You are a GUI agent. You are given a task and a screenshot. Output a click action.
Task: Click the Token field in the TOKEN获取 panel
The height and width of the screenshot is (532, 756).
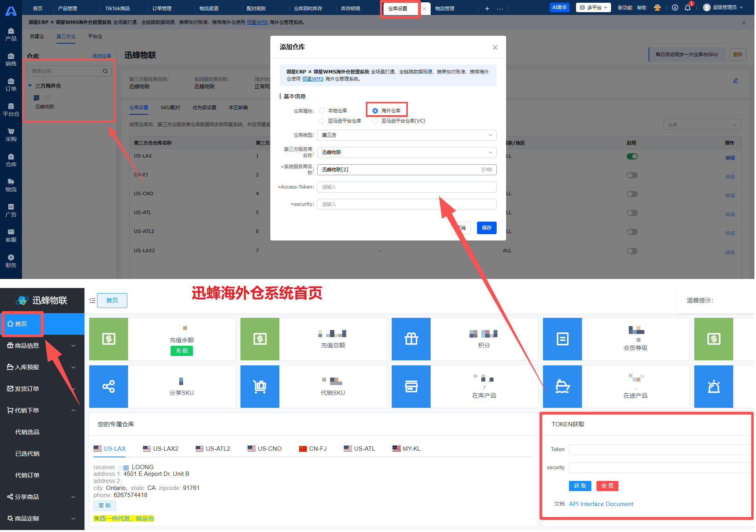[660, 449]
